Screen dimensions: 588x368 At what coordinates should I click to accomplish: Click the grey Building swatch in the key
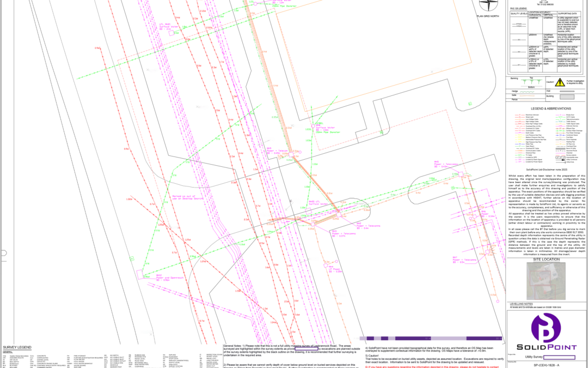click(567, 96)
